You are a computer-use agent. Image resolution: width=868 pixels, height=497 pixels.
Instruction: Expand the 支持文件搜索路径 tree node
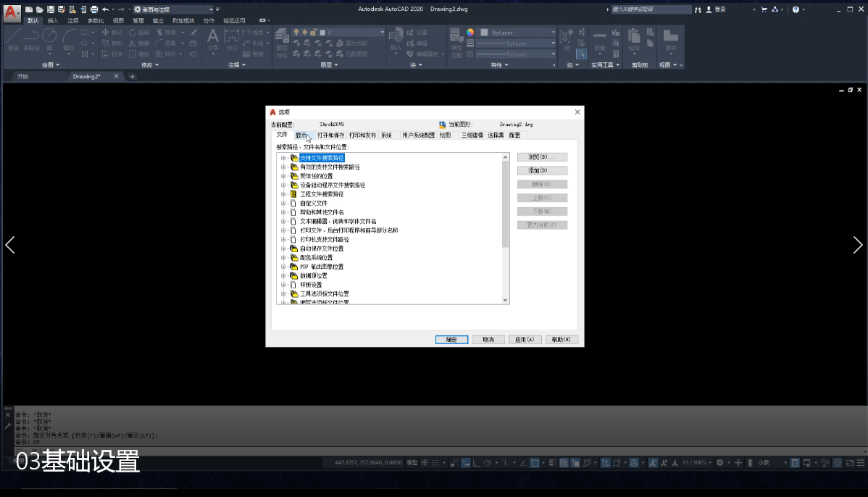(x=284, y=158)
